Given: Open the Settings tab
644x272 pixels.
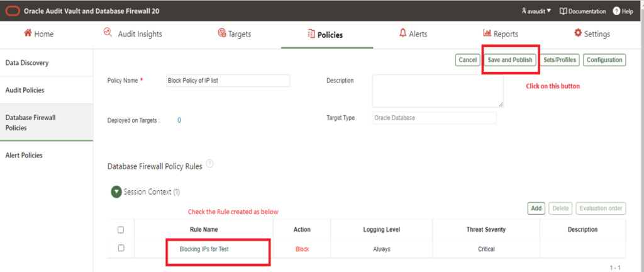Looking at the screenshot, I should click(592, 34).
